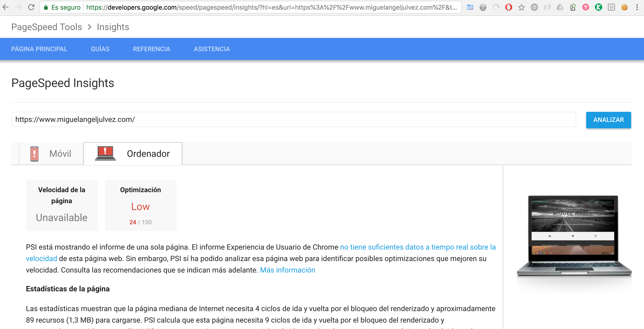
Task: Click the magnifier-on-braces extension icon
Action: point(573,7)
